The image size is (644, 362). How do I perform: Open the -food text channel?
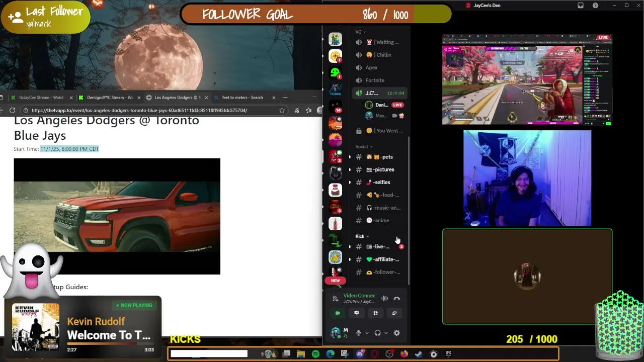point(380,195)
